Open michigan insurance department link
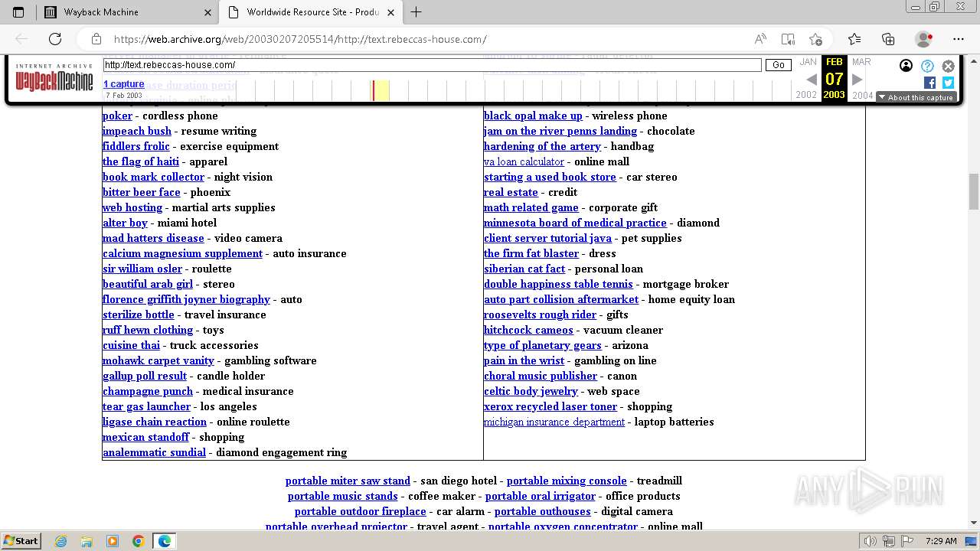Viewport: 980px width, 551px height. (554, 422)
